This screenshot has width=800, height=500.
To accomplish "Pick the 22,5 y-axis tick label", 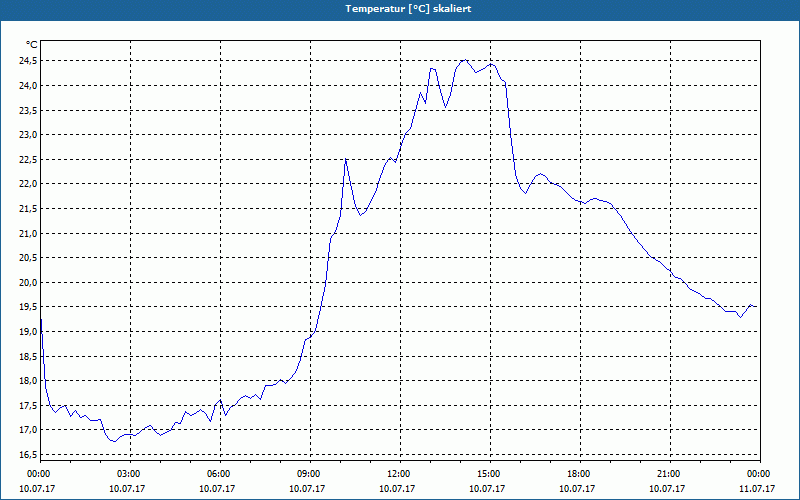I will click(27, 159).
